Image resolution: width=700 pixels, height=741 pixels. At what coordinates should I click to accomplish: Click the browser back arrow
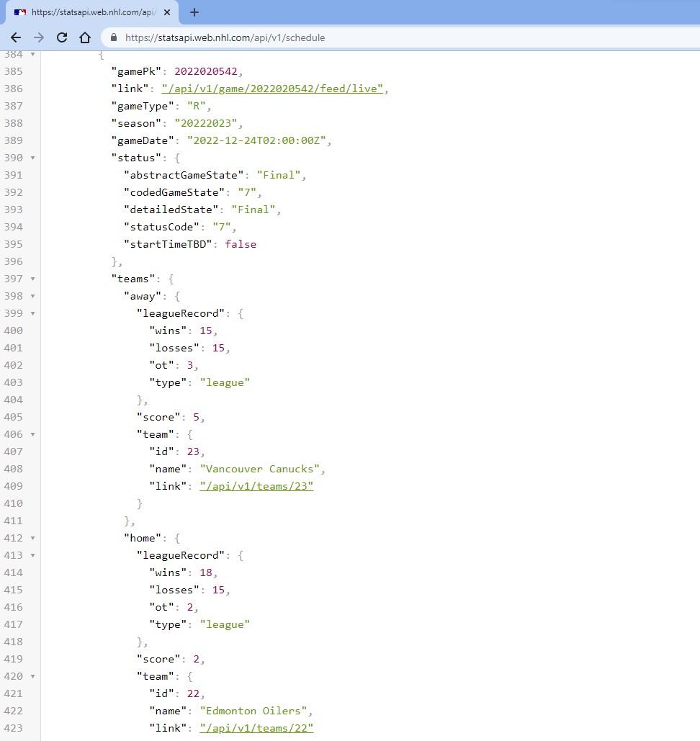[16, 37]
